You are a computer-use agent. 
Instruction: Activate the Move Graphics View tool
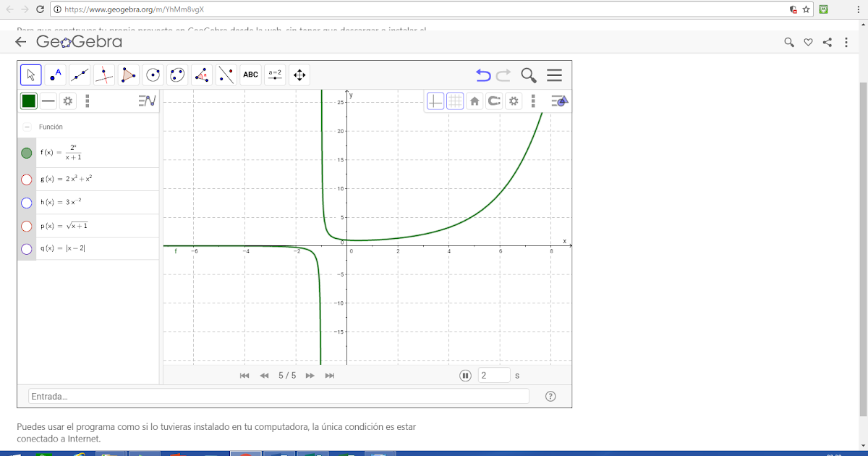point(299,75)
